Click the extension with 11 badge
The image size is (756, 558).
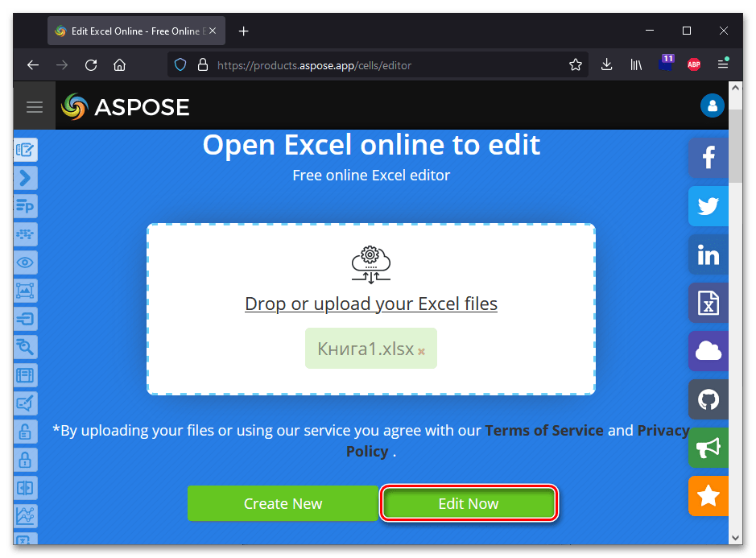click(x=666, y=63)
